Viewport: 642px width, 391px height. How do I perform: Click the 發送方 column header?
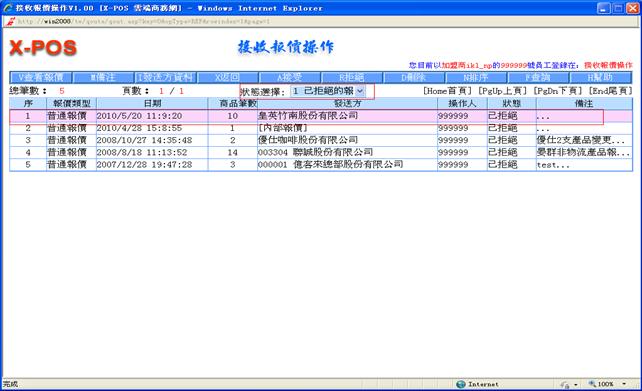tap(348, 104)
